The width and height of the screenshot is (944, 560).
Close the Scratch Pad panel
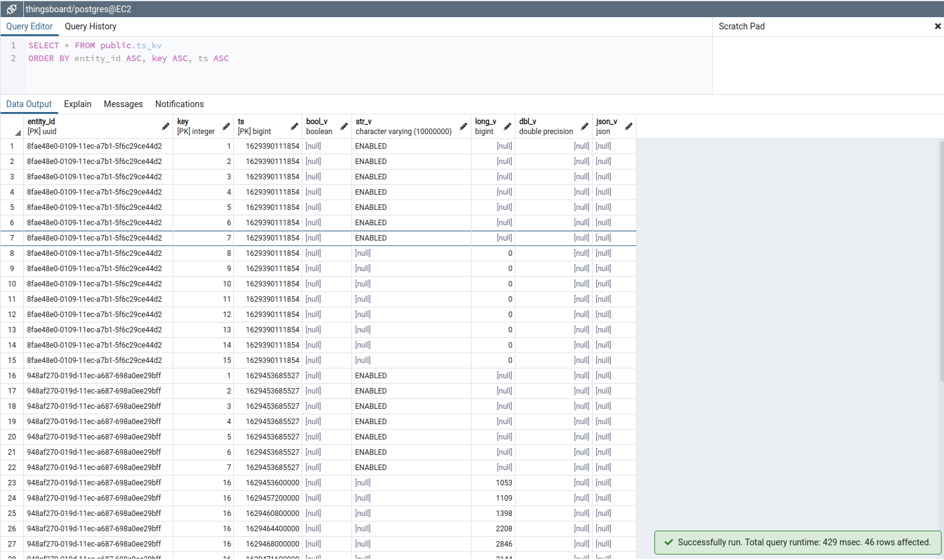(937, 26)
